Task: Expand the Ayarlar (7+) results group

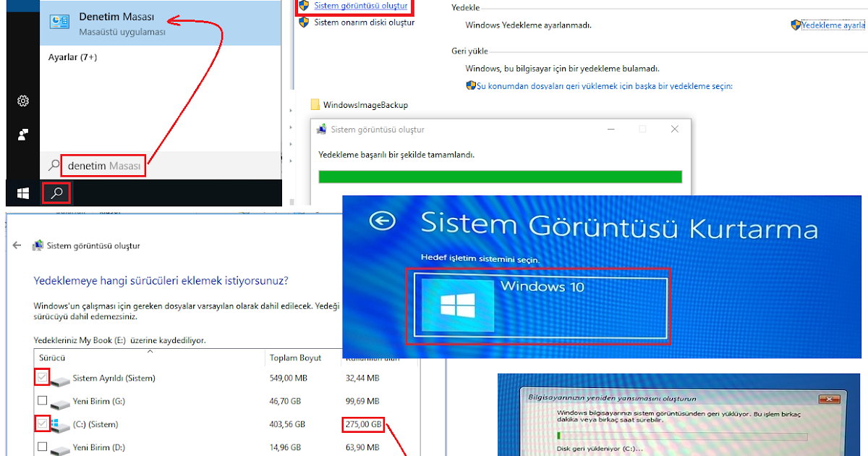Action: (x=72, y=56)
